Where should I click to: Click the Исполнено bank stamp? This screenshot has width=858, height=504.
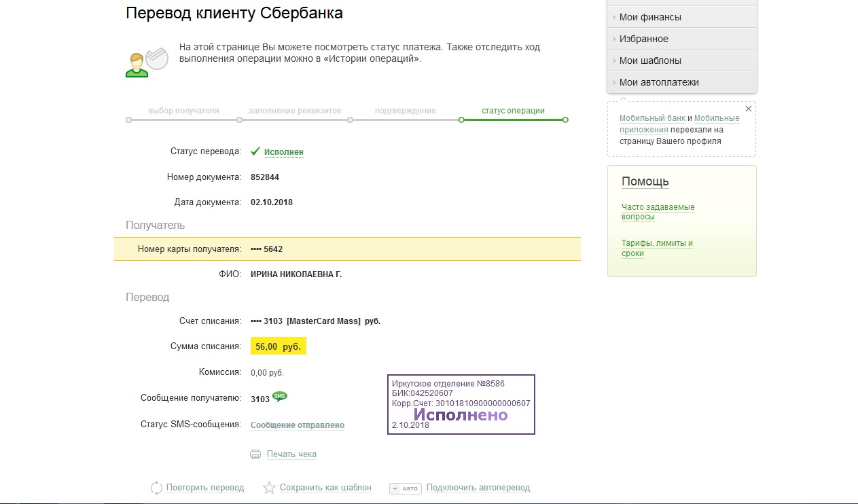[x=461, y=404]
